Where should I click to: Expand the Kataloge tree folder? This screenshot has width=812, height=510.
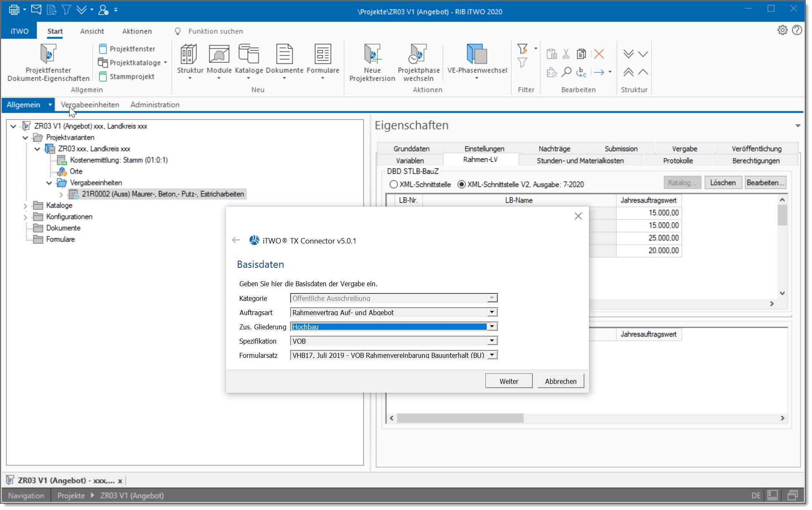point(25,206)
